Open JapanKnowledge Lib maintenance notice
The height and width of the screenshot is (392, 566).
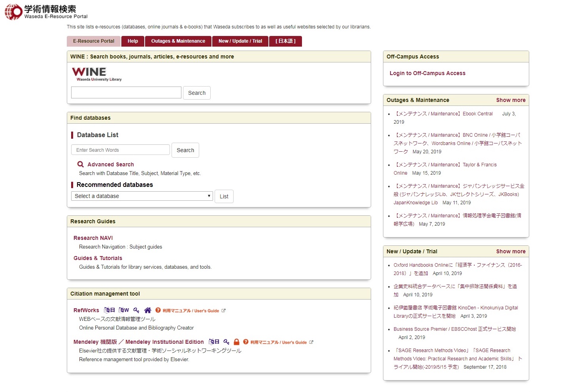pyautogui.click(x=459, y=194)
